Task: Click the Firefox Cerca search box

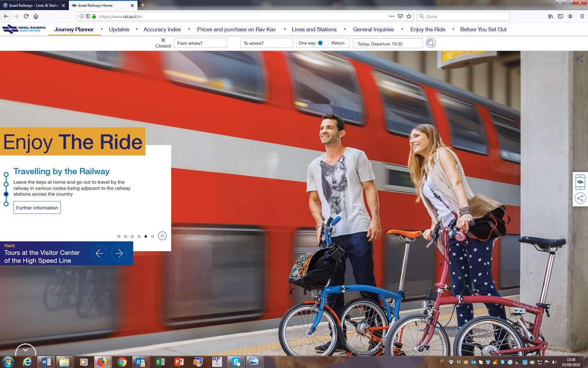Action: click(x=463, y=16)
